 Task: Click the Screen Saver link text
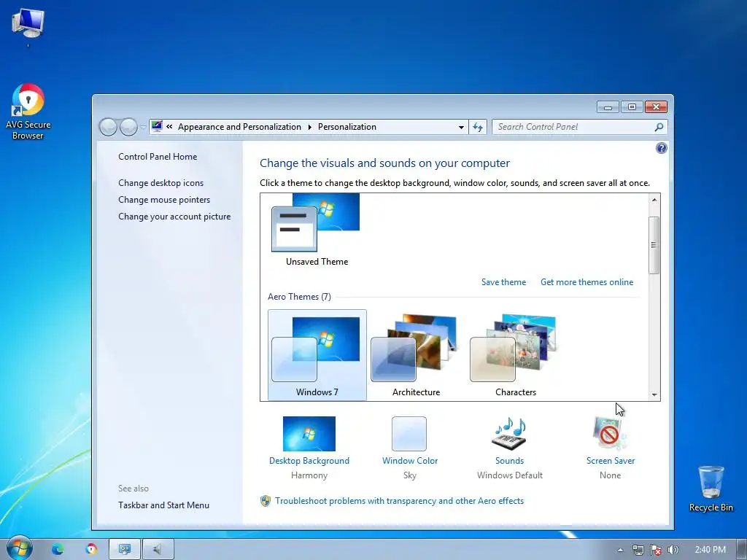(x=611, y=461)
